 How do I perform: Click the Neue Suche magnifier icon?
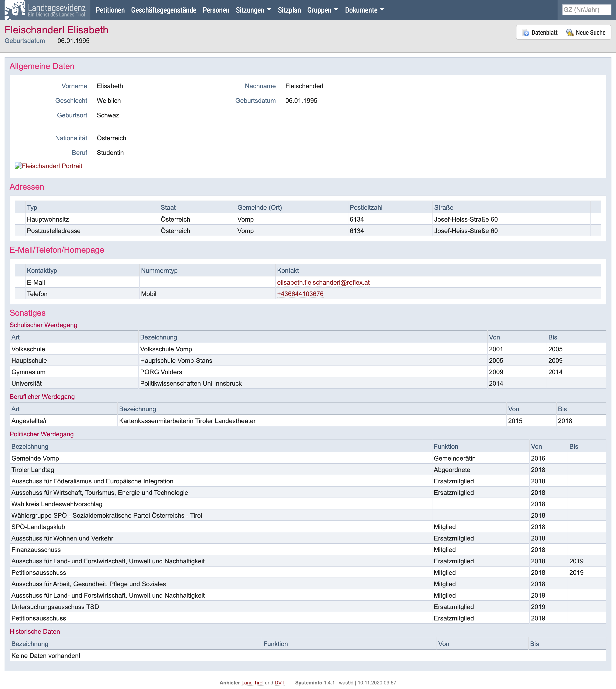click(570, 32)
